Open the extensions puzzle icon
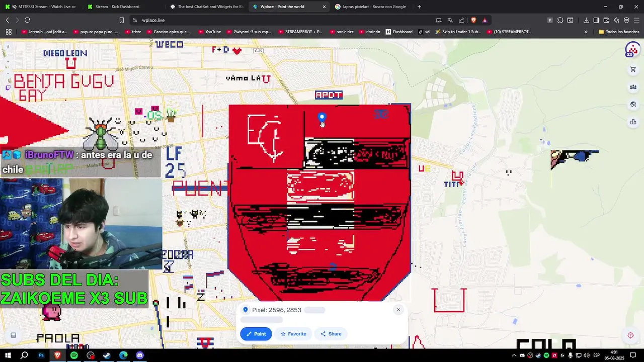 (560, 20)
